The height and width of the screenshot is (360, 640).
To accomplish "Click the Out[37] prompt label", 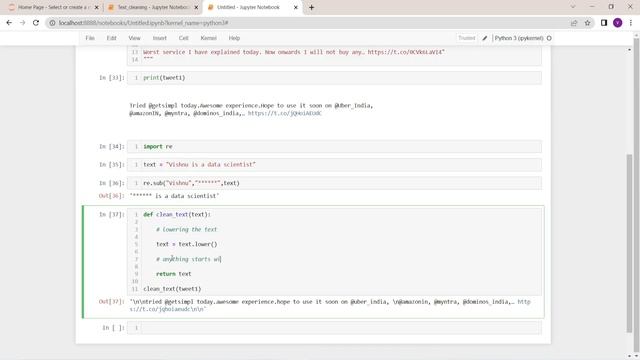I will pyautogui.click(x=111, y=301).
